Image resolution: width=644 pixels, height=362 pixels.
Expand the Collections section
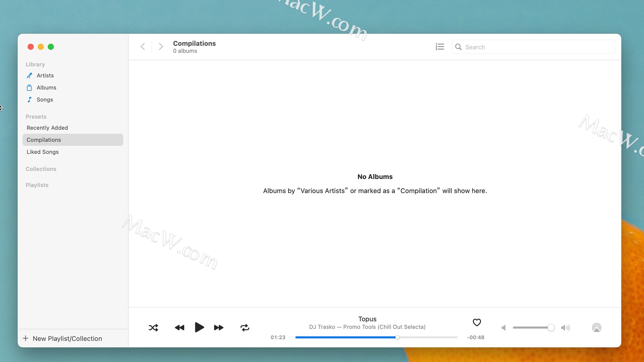click(41, 169)
